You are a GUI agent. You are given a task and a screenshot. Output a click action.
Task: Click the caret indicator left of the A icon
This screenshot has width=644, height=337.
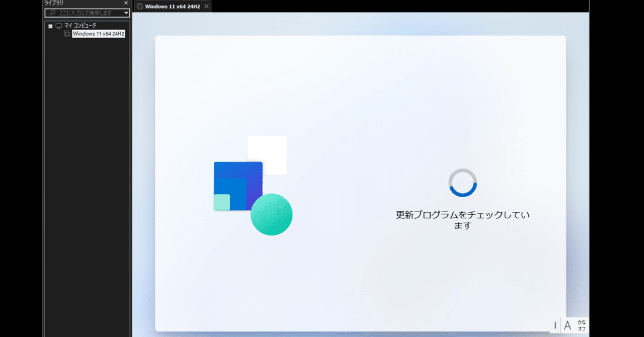tap(555, 325)
